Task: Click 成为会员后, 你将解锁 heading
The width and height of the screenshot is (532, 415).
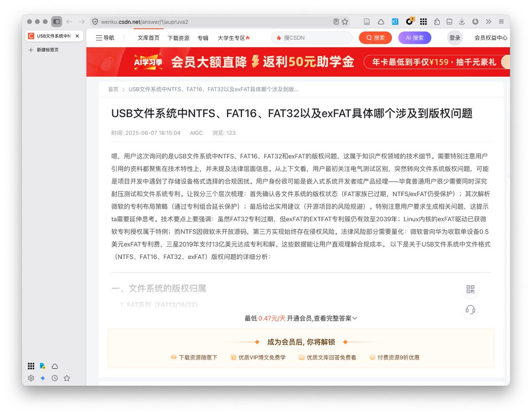Action: coord(301,342)
